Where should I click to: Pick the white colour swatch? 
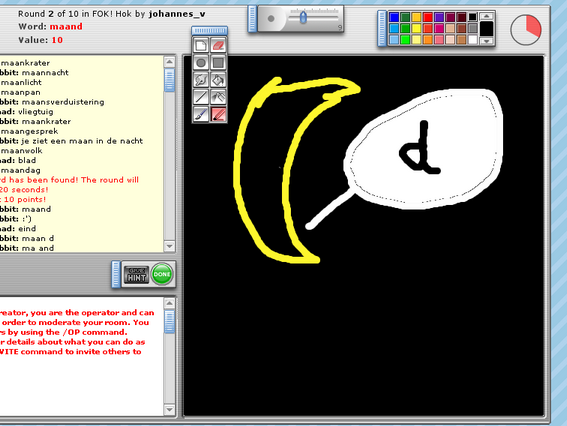click(x=473, y=39)
